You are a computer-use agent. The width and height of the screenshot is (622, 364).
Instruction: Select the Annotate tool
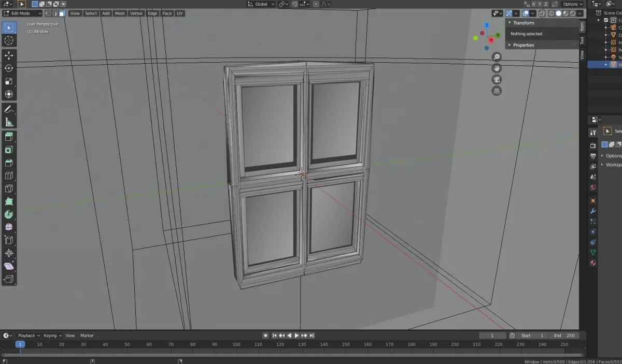click(x=9, y=109)
